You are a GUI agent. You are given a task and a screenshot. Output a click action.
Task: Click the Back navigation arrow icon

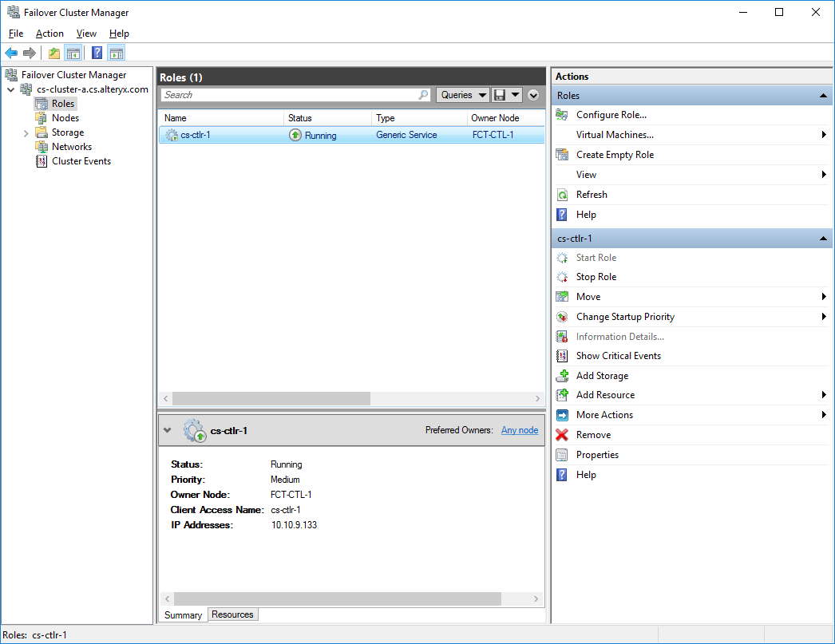coord(11,53)
